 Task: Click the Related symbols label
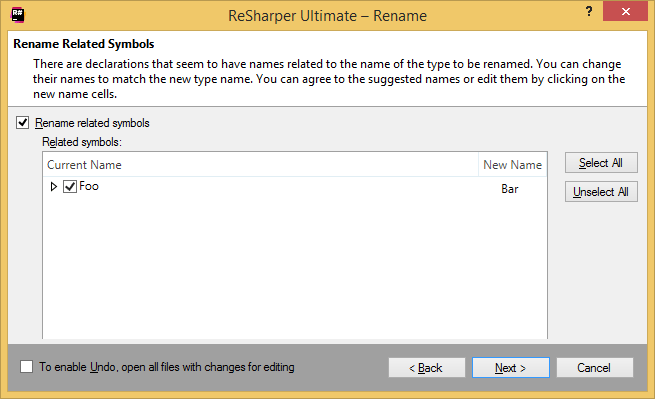(x=82, y=142)
